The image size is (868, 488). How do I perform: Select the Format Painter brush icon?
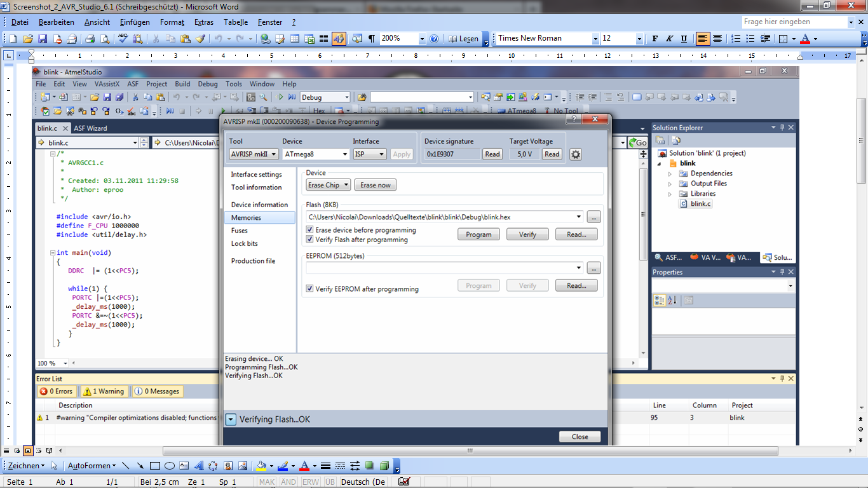[201, 39]
